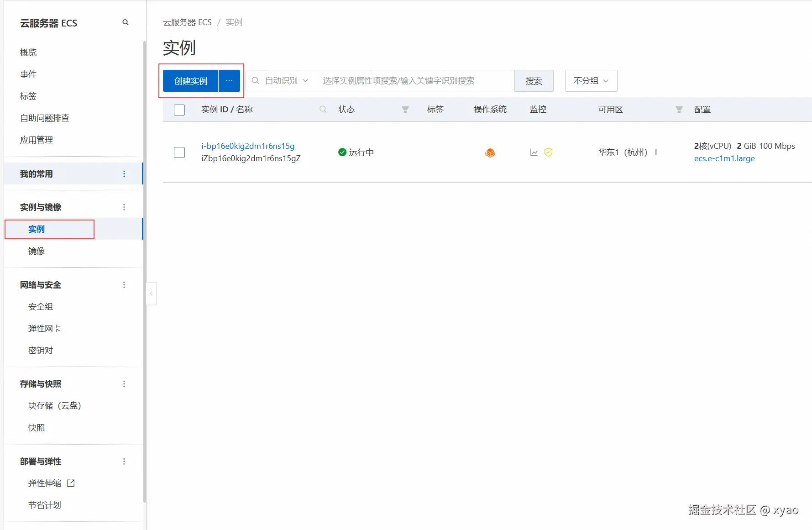Viewport: 812px width, 530px height.
Task: Open the ecs.e-c1m1.large spec link
Action: pyautogui.click(x=724, y=158)
